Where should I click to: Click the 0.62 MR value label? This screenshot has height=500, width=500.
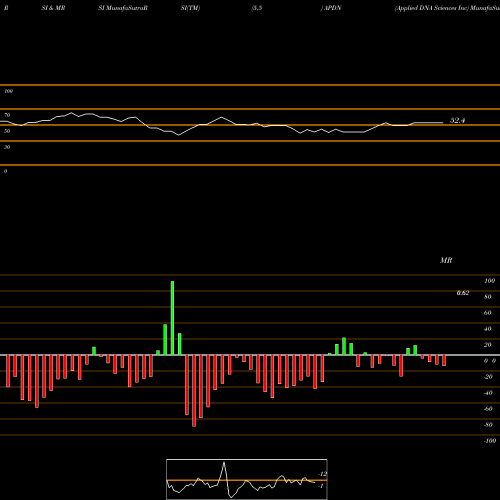(463, 293)
